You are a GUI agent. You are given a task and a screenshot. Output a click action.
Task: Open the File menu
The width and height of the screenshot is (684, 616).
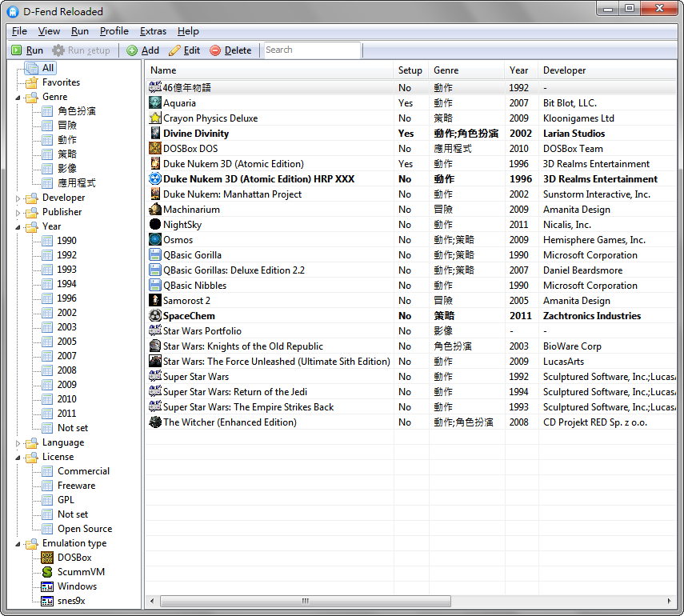click(x=19, y=31)
